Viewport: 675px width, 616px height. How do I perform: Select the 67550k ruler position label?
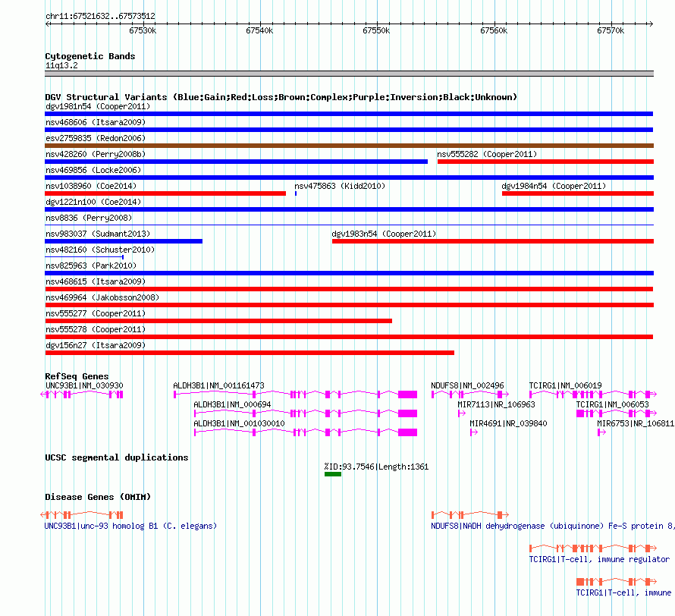[x=376, y=31]
